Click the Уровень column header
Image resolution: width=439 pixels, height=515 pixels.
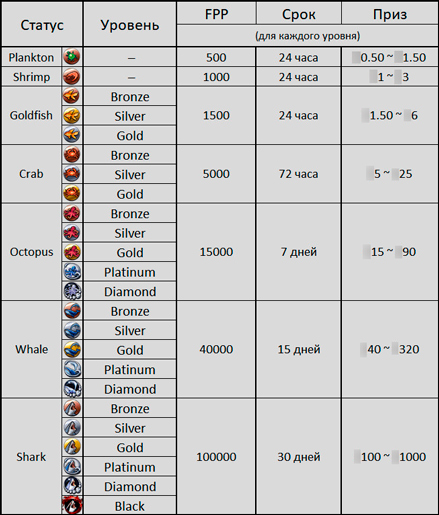[x=130, y=24]
